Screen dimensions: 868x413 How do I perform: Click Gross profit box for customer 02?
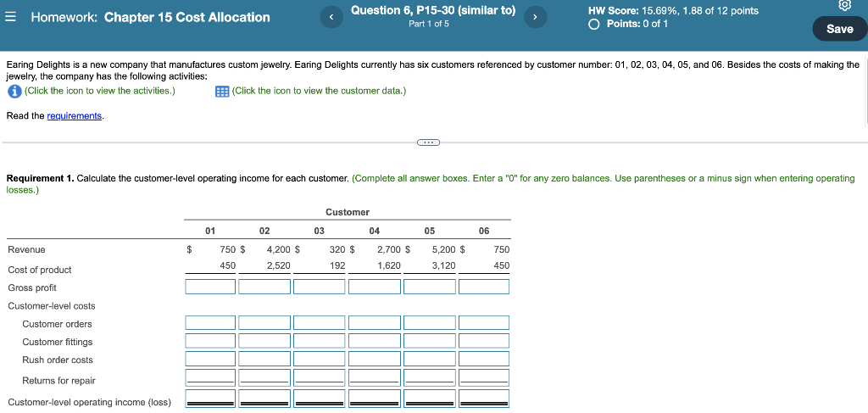coord(264,287)
